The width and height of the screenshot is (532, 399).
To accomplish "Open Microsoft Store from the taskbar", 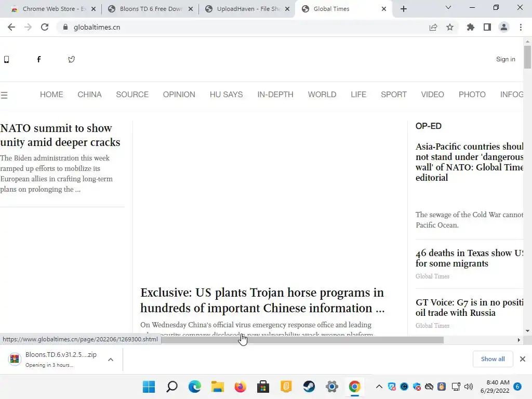I will click(x=263, y=387).
